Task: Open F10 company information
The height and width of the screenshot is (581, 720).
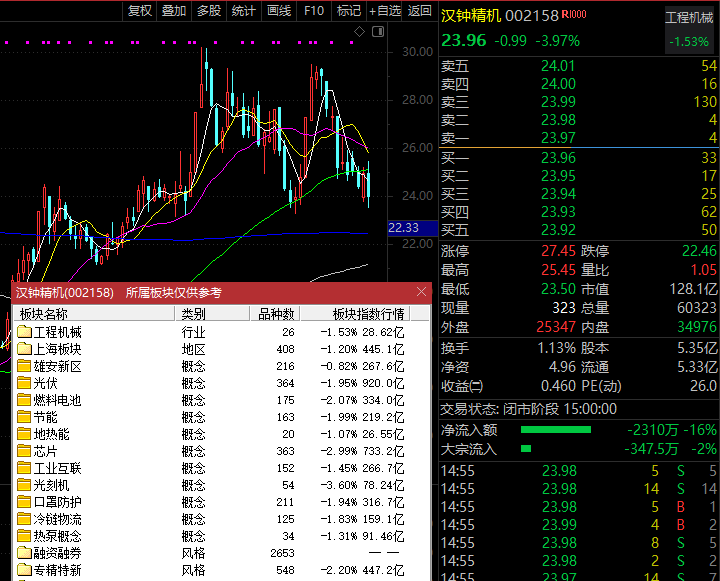Action: point(314,11)
